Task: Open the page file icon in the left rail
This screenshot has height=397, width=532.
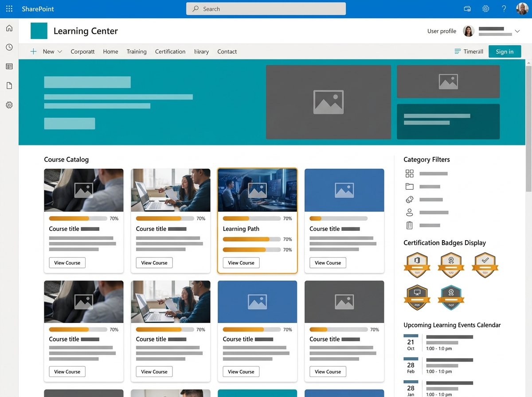Action: [x=9, y=86]
